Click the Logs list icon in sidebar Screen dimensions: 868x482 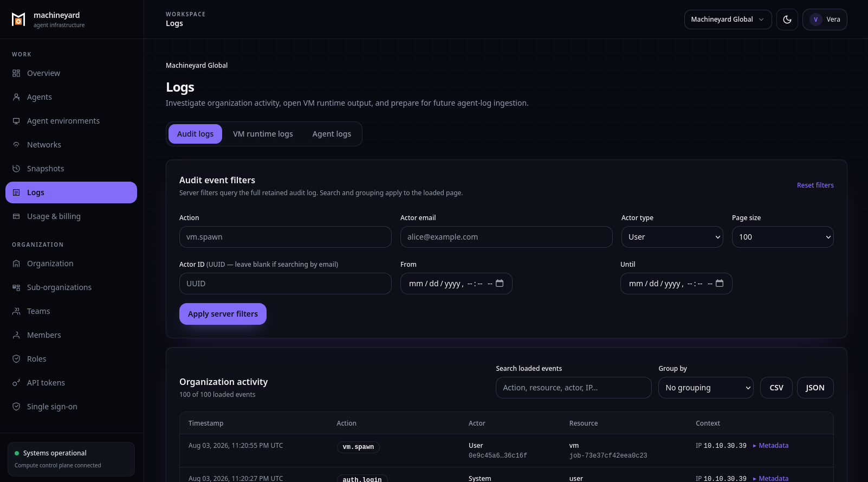(x=16, y=192)
